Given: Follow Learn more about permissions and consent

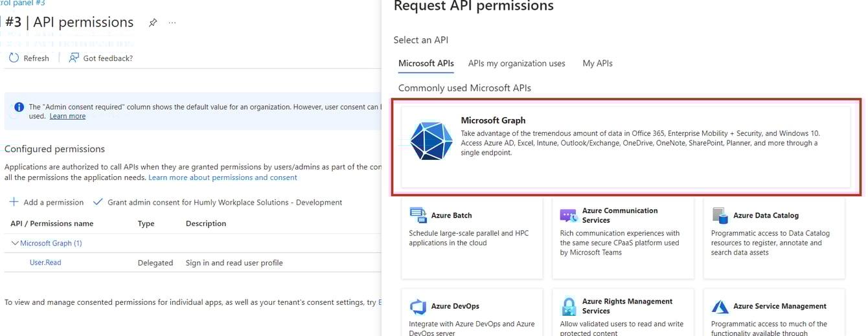Looking at the screenshot, I should 222,177.
